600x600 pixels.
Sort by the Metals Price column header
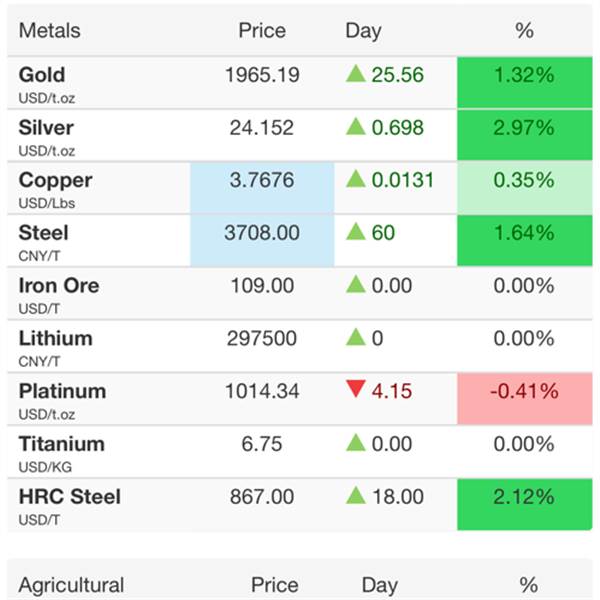[x=262, y=30]
